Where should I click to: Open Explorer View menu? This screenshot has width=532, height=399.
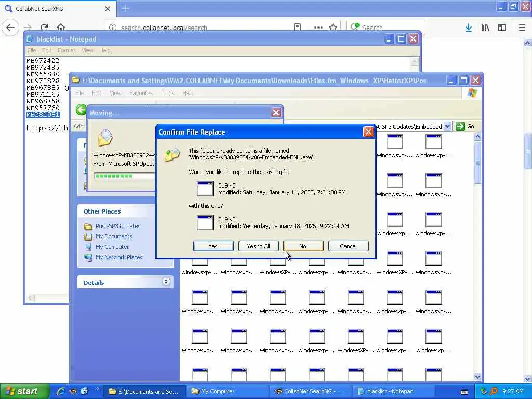pyautogui.click(x=115, y=93)
